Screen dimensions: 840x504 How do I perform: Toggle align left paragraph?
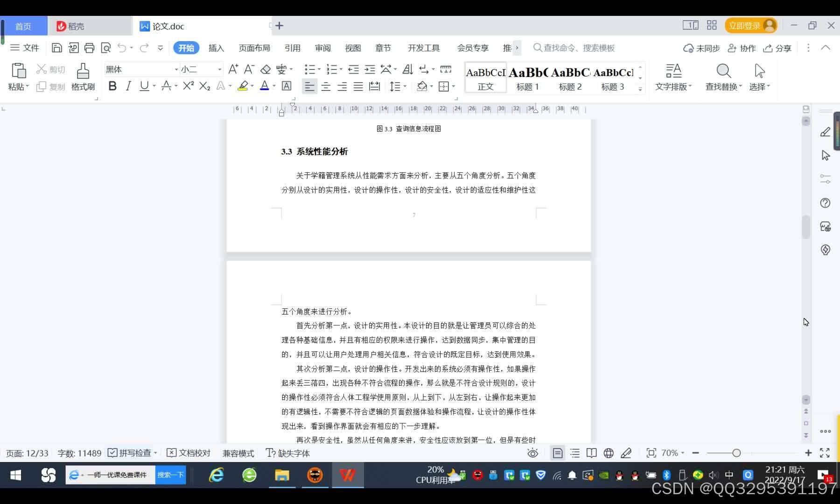tap(309, 86)
